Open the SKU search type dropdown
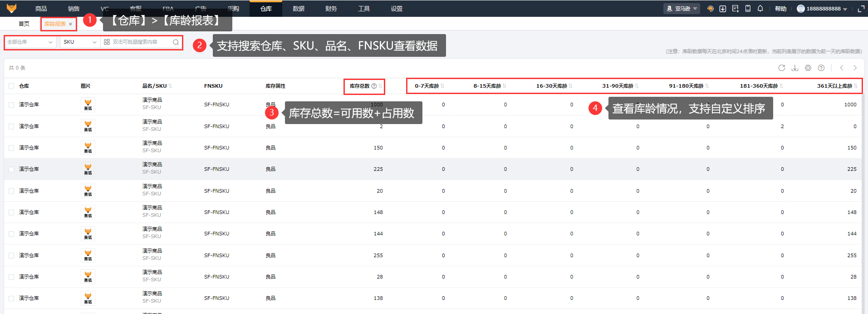This screenshot has width=868, height=314. 80,42
